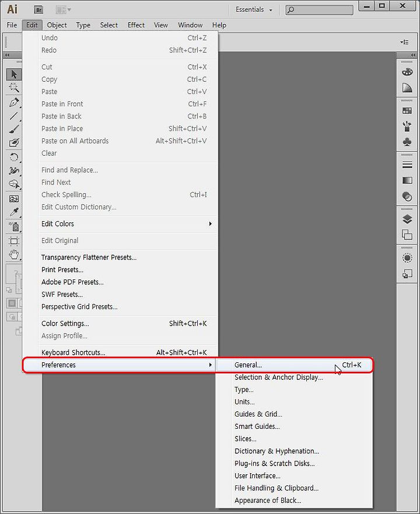Open the control panel options menu
Screen dimensions: 420x514
[404, 42]
